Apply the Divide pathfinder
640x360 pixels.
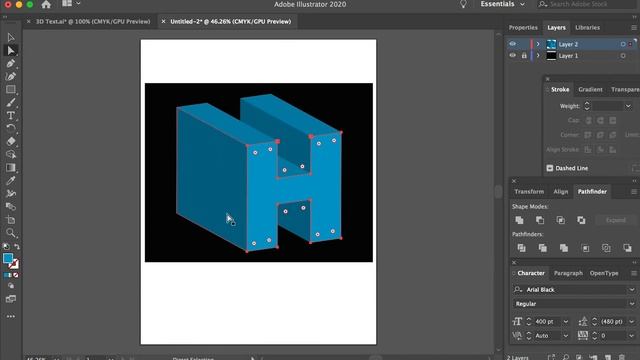[x=521, y=248]
